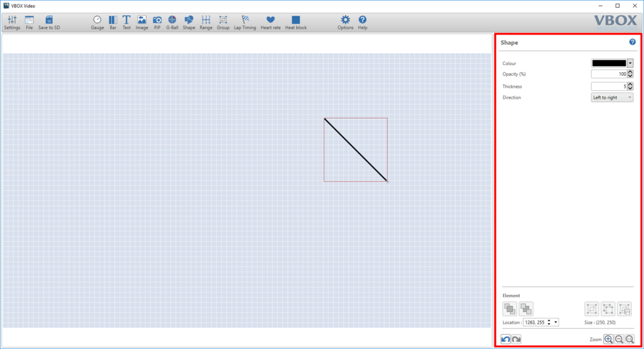Select the diagonal line shape on canvas
Image resolution: width=644 pixels, height=349 pixels.
pos(356,150)
